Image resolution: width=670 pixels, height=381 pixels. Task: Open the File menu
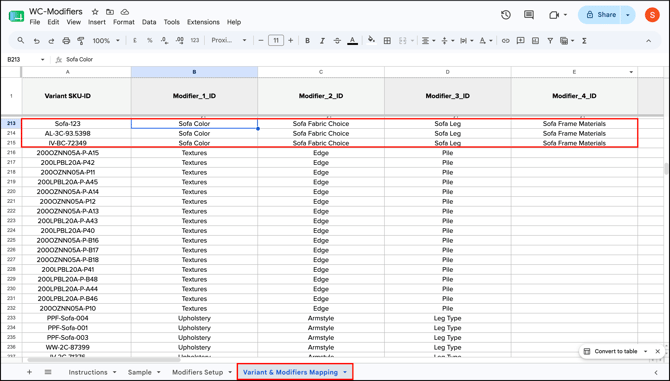point(35,22)
